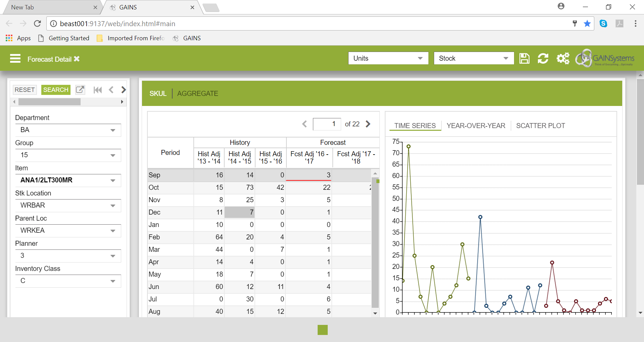
Task: Click the Feb Hist Adj '13-'14 cell value 64
Action: point(209,237)
